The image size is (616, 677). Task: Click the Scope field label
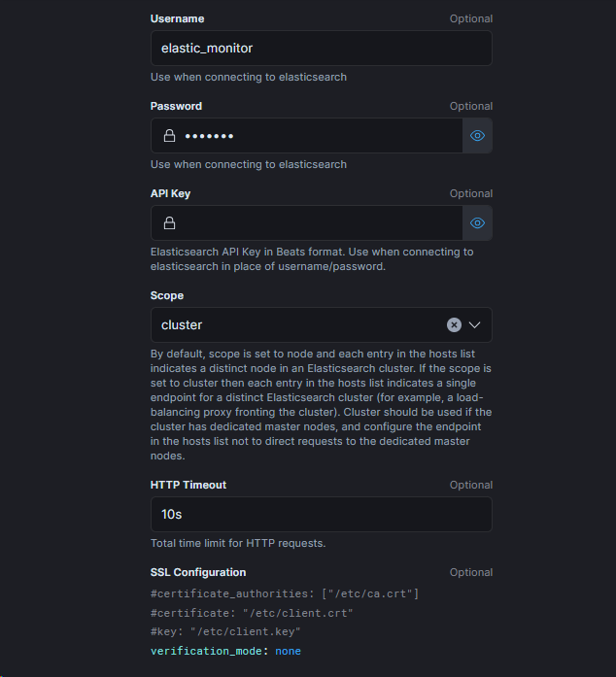(167, 295)
